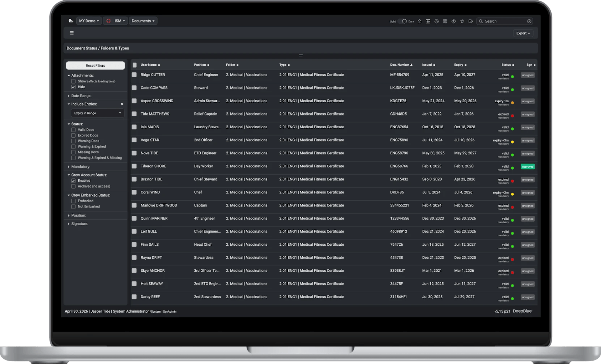The width and height of the screenshot is (601, 364).
Task: Check the Archived (no access) checkbox
Action: pyautogui.click(x=73, y=187)
